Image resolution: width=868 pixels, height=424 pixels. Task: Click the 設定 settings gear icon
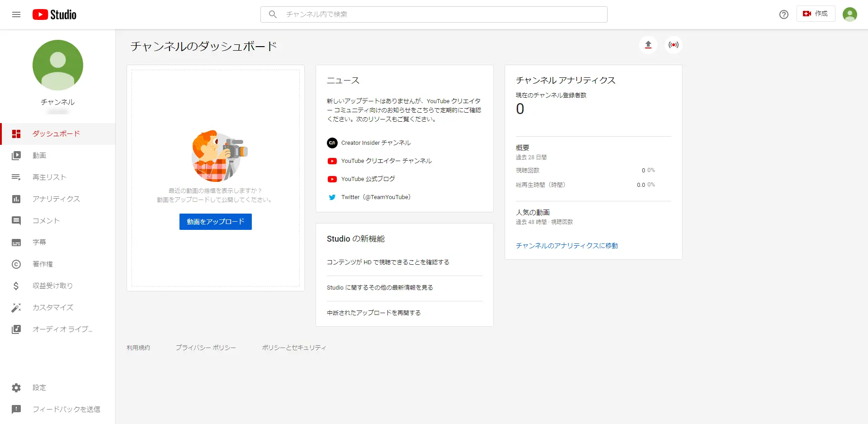(x=16, y=388)
